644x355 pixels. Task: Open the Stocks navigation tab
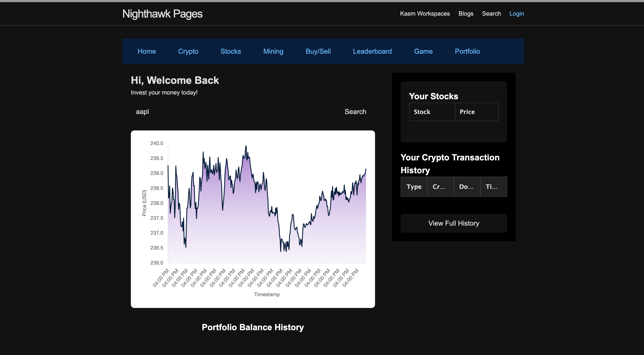tap(230, 51)
